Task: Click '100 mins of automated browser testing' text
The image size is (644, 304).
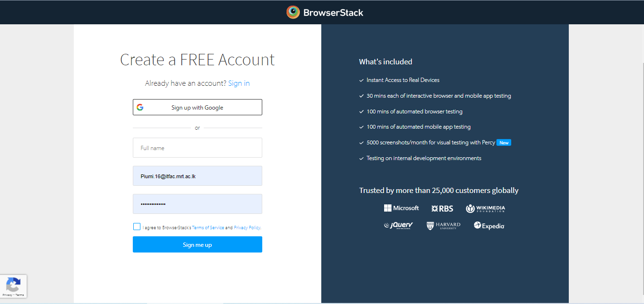Action: (x=414, y=111)
